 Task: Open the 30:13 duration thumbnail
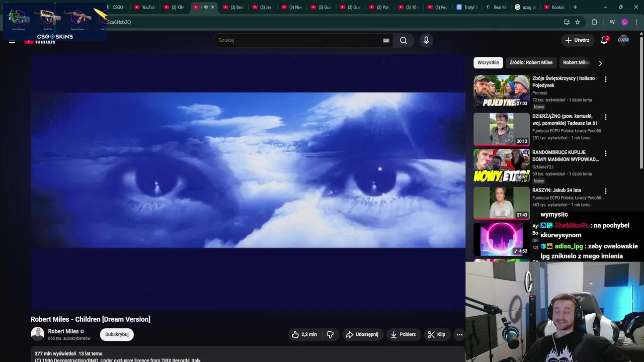click(502, 129)
